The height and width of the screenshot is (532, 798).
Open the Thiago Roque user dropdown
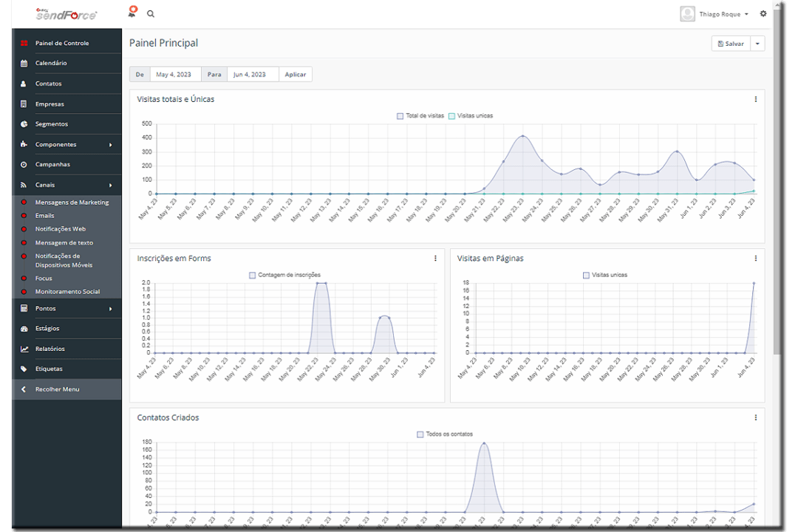(x=715, y=14)
